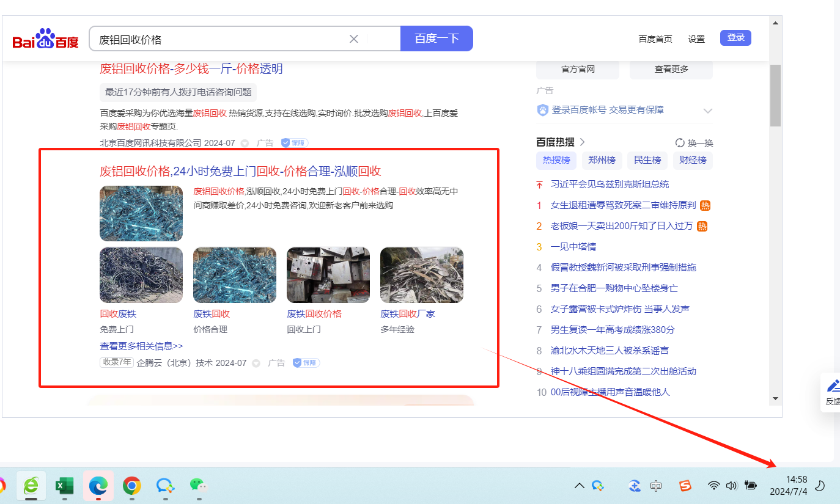
Task: Open WeChat from the taskbar
Action: pyautogui.click(x=198, y=486)
